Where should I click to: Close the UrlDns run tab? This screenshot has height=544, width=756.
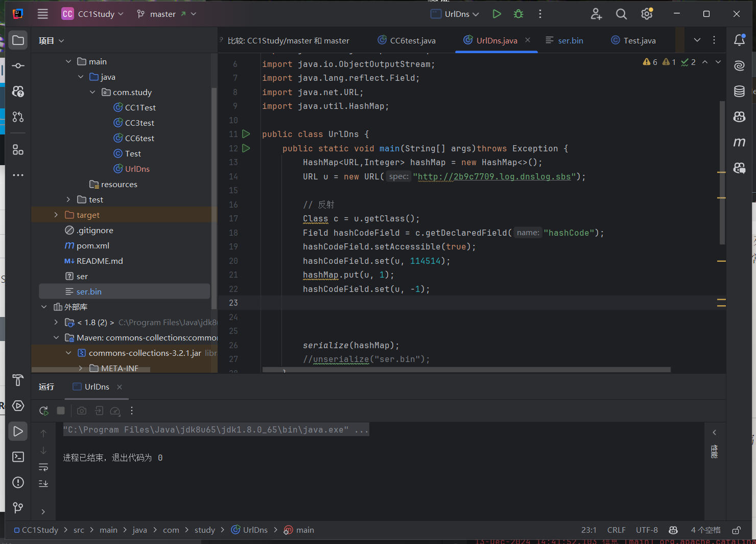tap(120, 387)
